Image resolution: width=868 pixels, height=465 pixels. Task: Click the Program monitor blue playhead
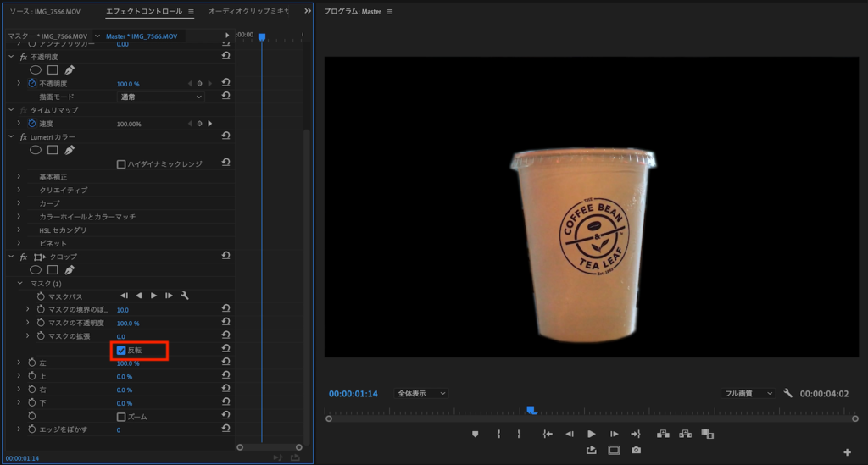pyautogui.click(x=531, y=411)
